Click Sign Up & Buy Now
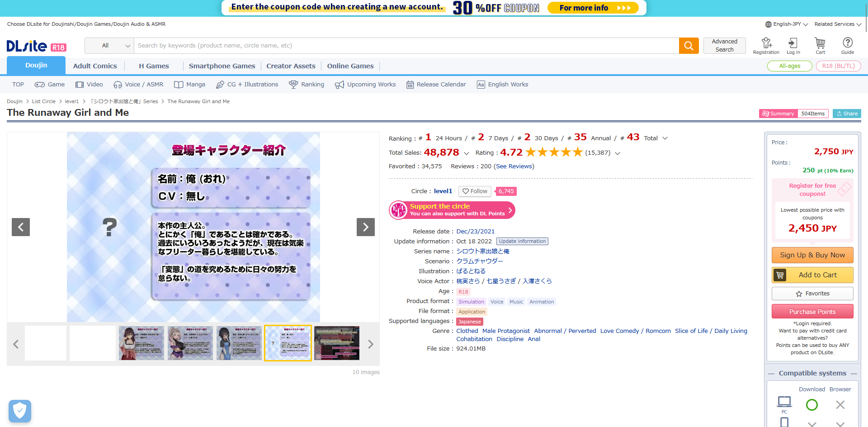The width and height of the screenshot is (868, 427). [812, 255]
